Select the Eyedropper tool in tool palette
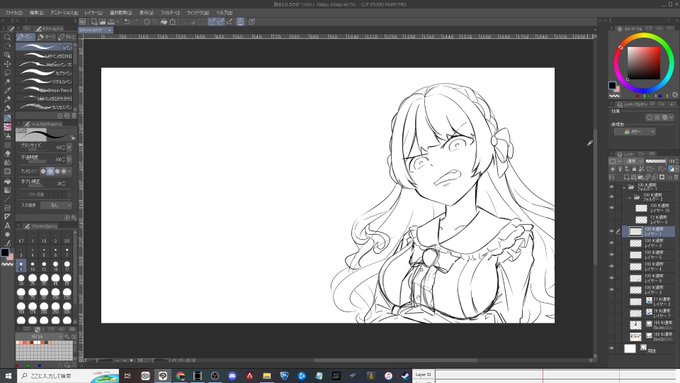680x383 pixels. click(7, 90)
